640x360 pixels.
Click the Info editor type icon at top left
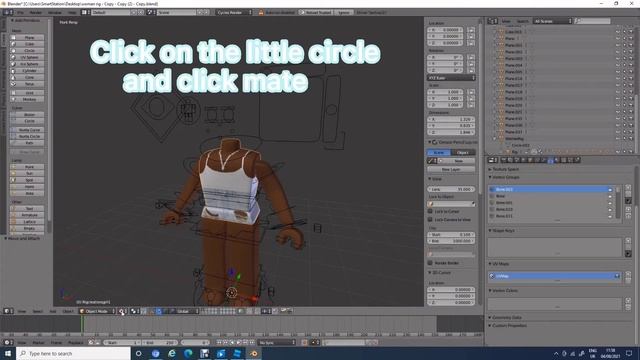pos(8,12)
